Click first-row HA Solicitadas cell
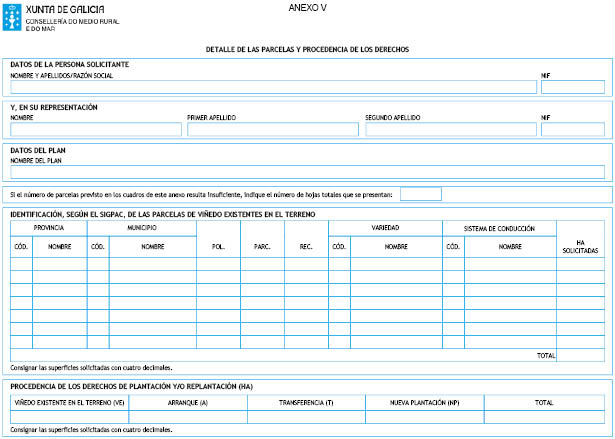This screenshot has height=439, width=615. [x=580, y=264]
